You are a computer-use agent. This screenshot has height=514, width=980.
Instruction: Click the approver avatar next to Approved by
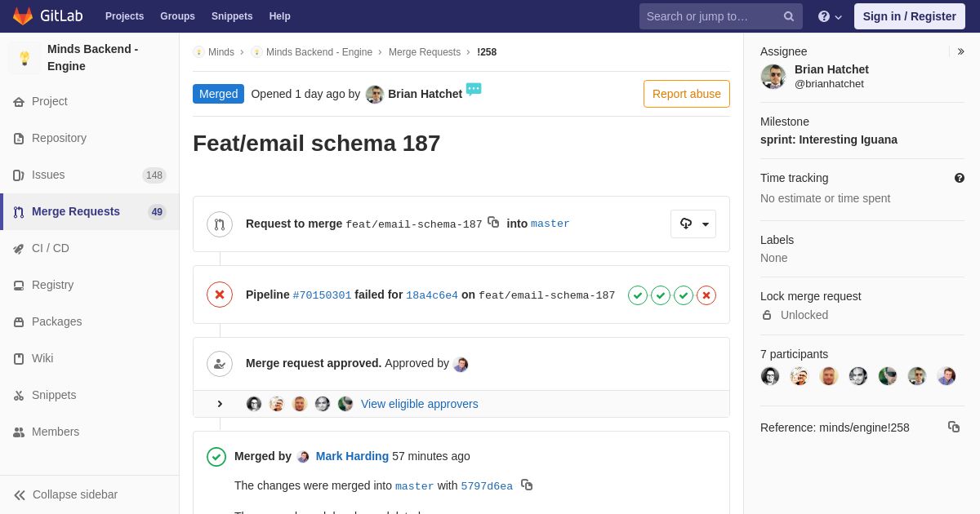pos(461,364)
